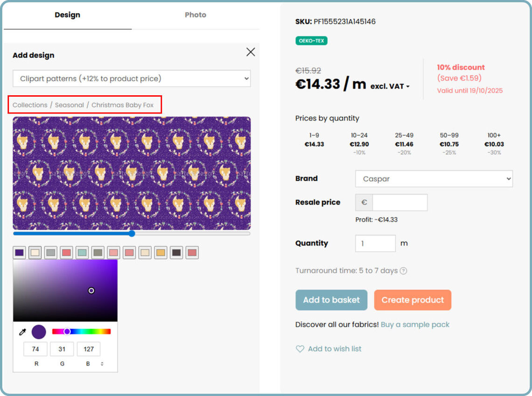The width and height of the screenshot is (532, 396).
Task: Open the Brand dropdown showing Caspar
Action: pos(434,179)
